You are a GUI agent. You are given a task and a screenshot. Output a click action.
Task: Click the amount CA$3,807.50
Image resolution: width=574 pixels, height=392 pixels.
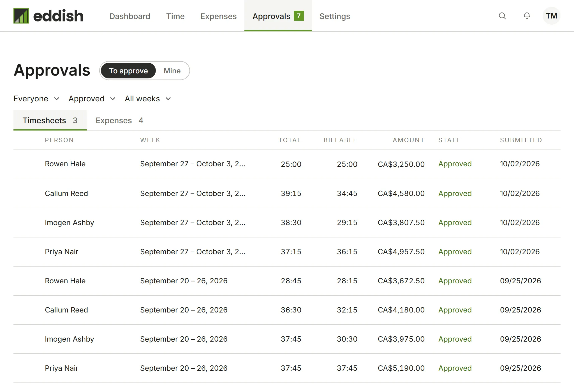click(x=401, y=222)
